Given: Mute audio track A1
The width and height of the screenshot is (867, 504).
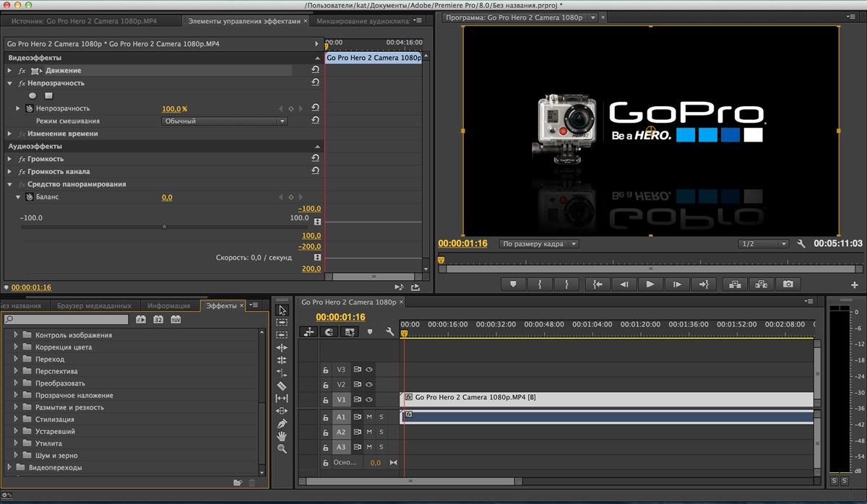Looking at the screenshot, I should [x=369, y=417].
